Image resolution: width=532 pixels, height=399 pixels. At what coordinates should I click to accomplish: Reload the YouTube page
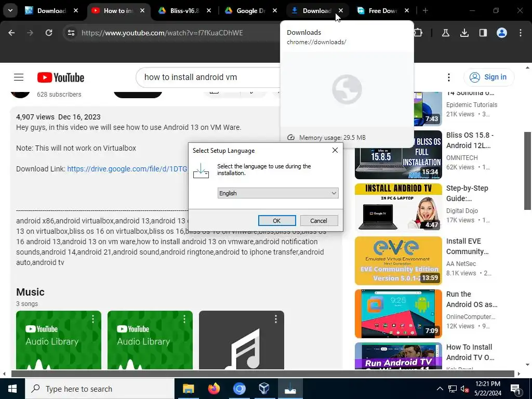click(x=49, y=33)
